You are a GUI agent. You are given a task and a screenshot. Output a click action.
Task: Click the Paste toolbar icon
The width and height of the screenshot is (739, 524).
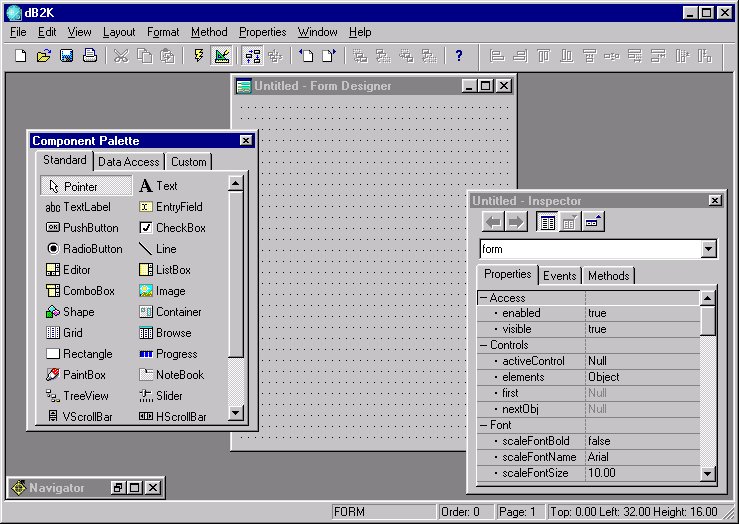[x=167, y=56]
